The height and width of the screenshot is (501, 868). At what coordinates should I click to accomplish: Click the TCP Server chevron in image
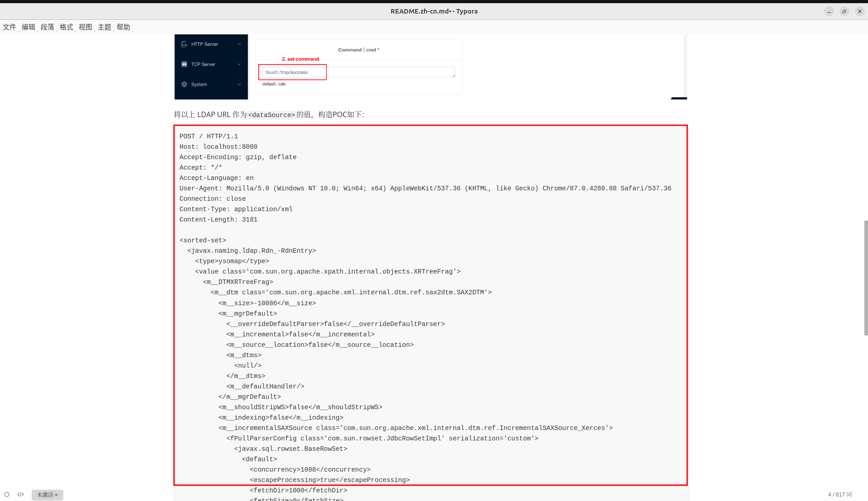click(x=239, y=64)
